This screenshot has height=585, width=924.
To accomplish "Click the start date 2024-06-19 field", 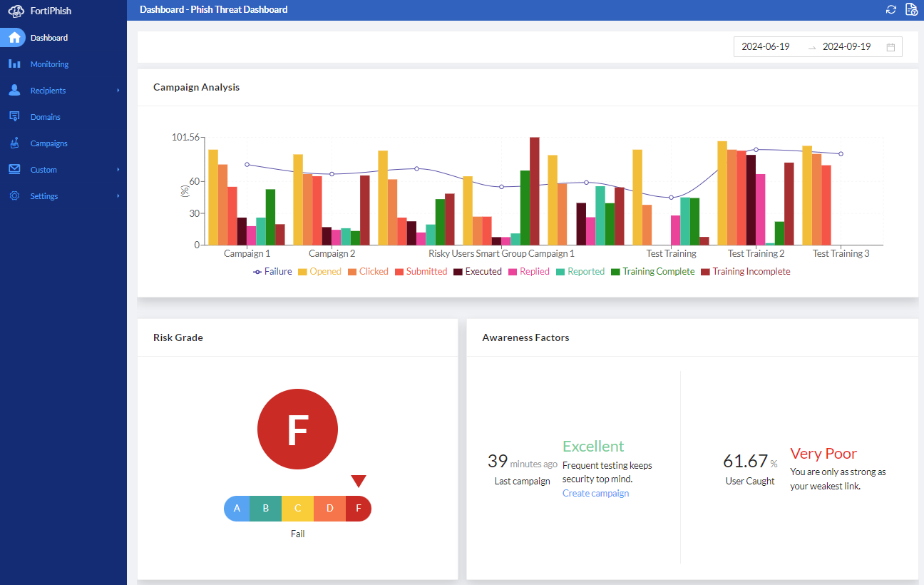I will click(766, 47).
